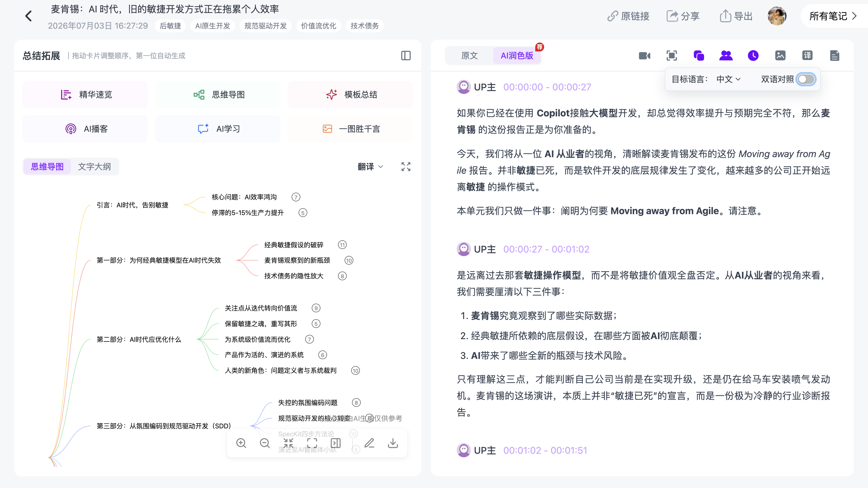Select node 第一部分：为何经典敏捷模型在AI时代失效

click(x=159, y=260)
